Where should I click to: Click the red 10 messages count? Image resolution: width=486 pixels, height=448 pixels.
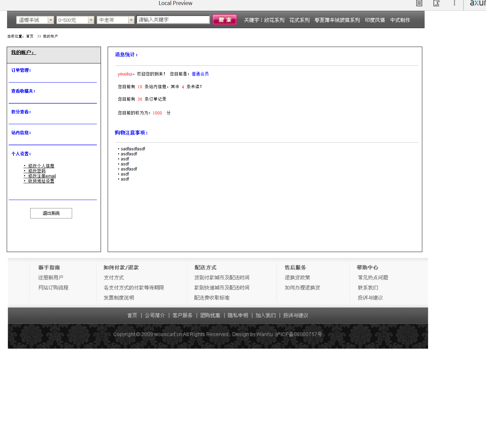(x=140, y=87)
